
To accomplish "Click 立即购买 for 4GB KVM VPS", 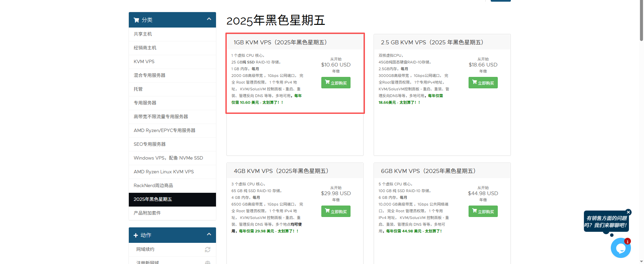I will coord(336,212).
